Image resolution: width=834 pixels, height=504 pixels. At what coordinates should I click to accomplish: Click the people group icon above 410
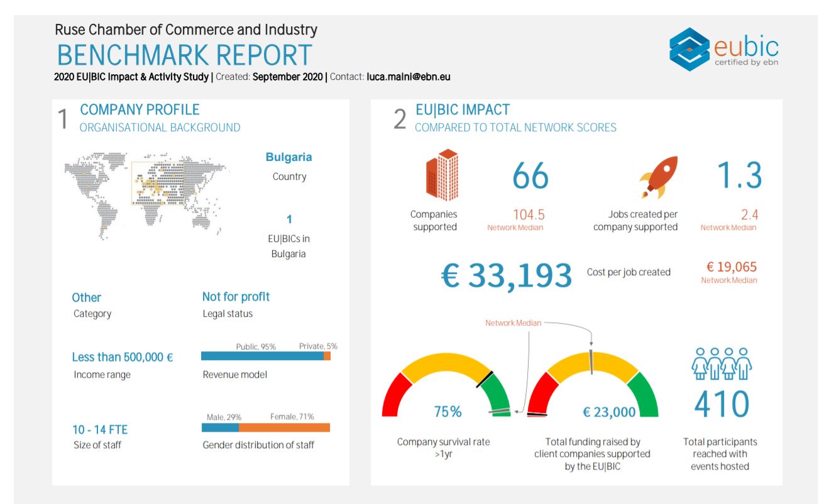pos(722,364)
